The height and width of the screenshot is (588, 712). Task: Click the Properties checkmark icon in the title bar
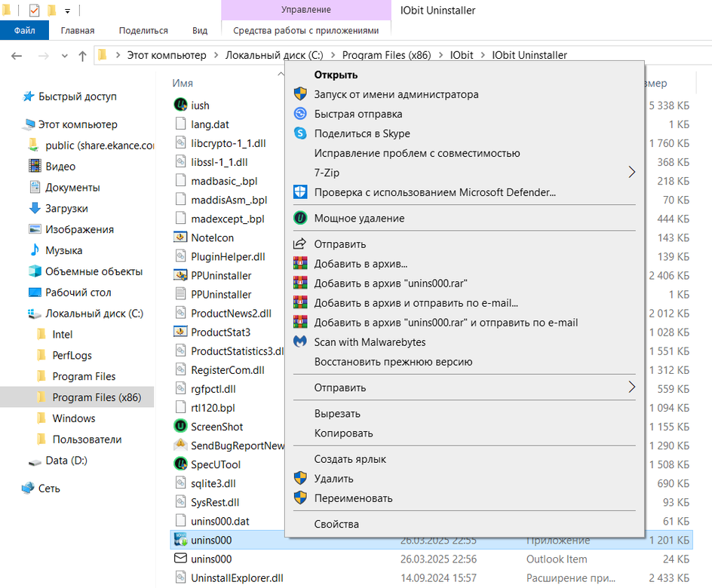(34, 10)
